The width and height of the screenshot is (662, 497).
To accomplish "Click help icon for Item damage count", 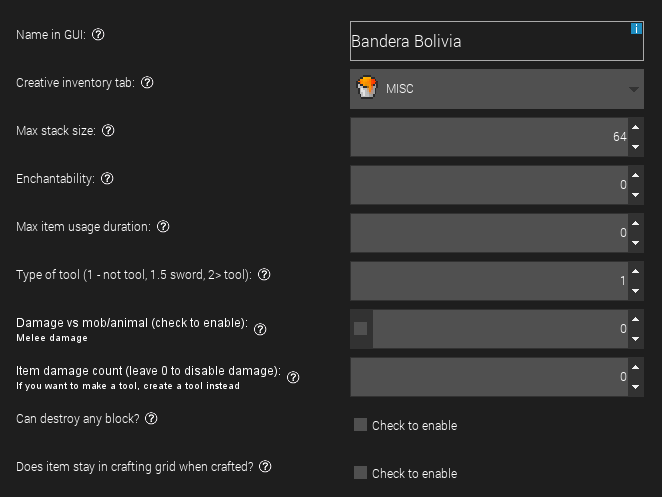I will click(293, 377).
